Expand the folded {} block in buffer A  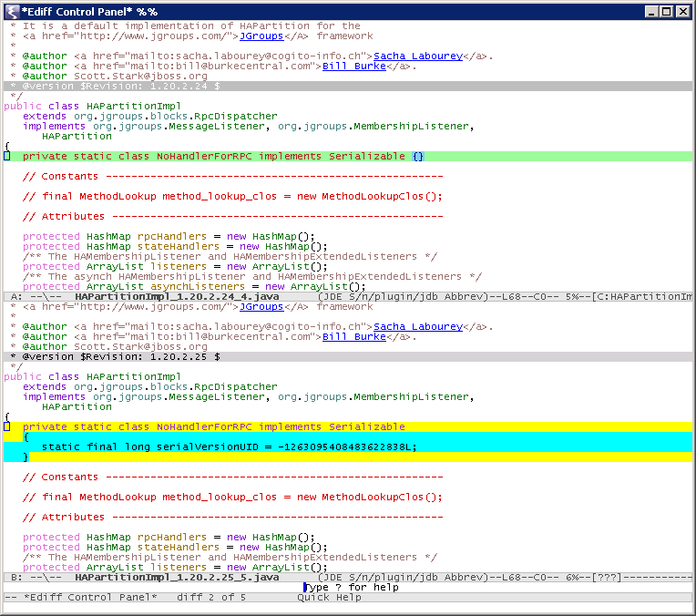click(417, 156)
